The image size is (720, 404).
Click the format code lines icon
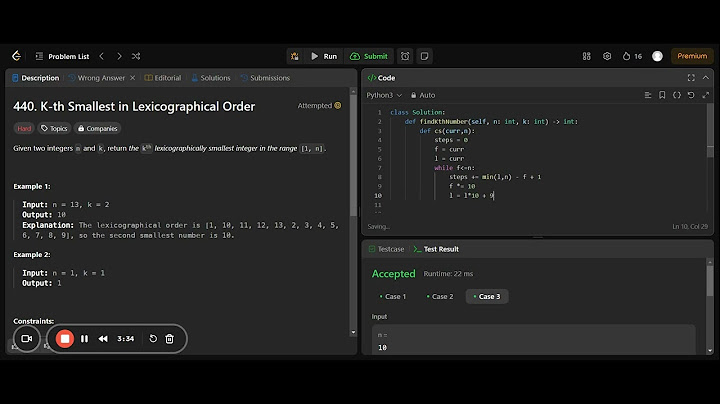pos(648,95)
